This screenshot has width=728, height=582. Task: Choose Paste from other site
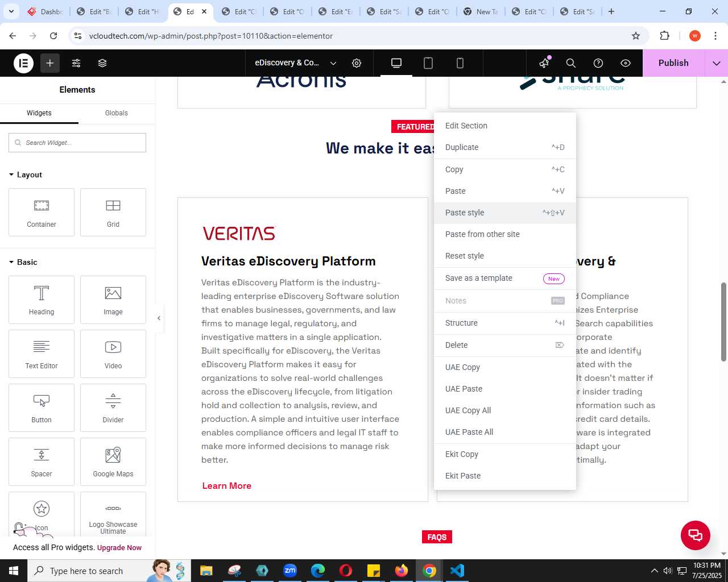point(505,234)
